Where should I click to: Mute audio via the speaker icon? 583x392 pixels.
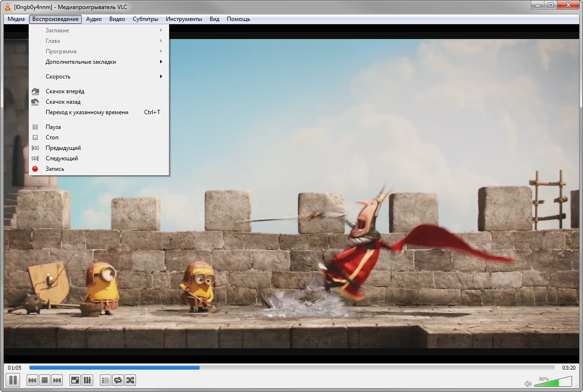527,383
